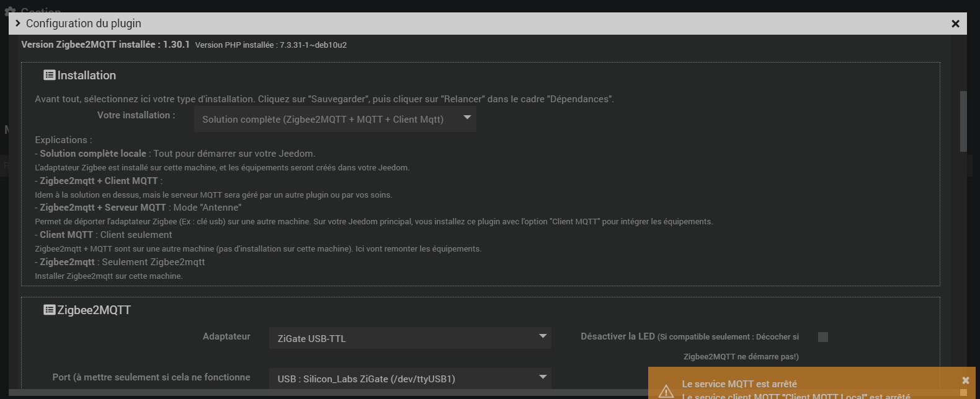The width and height of the screenshot is (980, 399).
Task: Click the 'Solution complète locale' explanation line
Action: tap(175, 154)
